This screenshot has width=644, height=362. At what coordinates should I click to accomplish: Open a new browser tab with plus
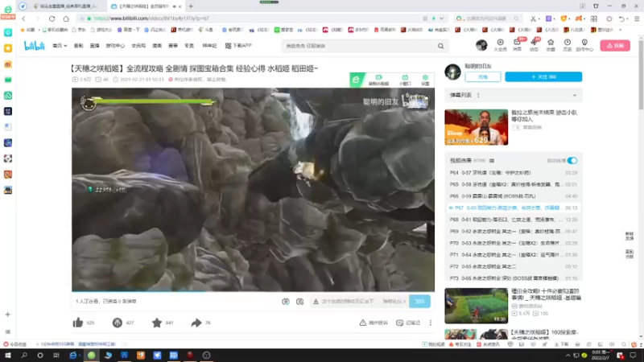pos(191,6)
